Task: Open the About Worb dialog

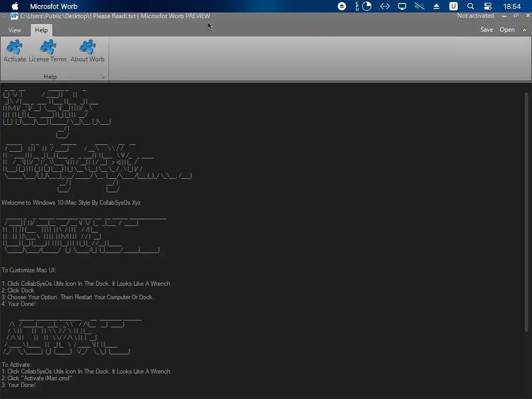Action: tap(87, 51)
